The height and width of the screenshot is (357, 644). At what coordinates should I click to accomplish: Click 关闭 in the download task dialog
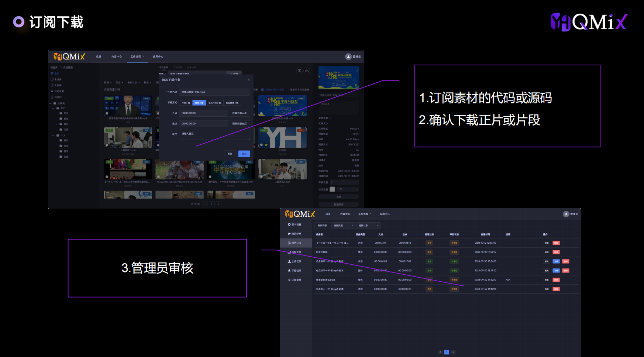point(230,154)
